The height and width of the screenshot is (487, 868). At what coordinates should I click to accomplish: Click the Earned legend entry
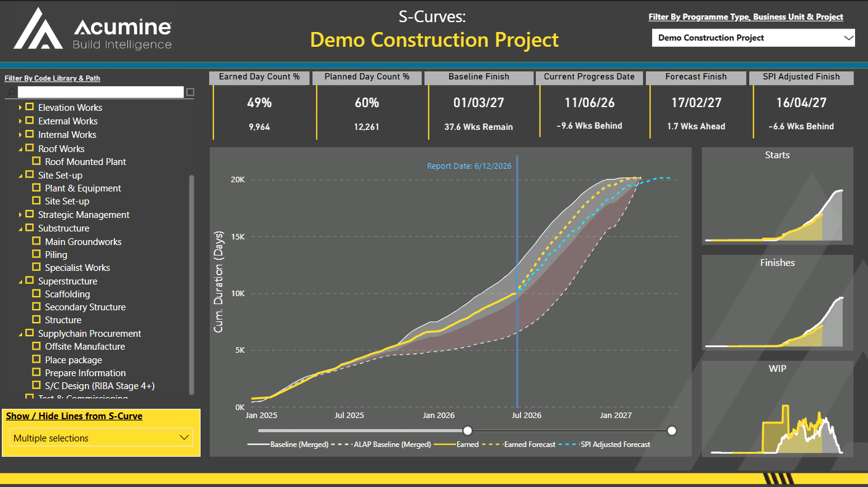(456, 444)
